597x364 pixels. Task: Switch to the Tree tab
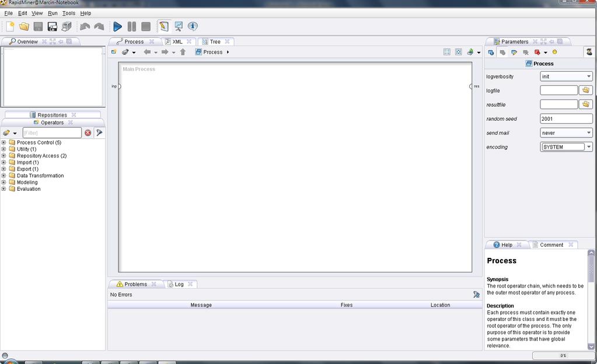coord(215,42)
